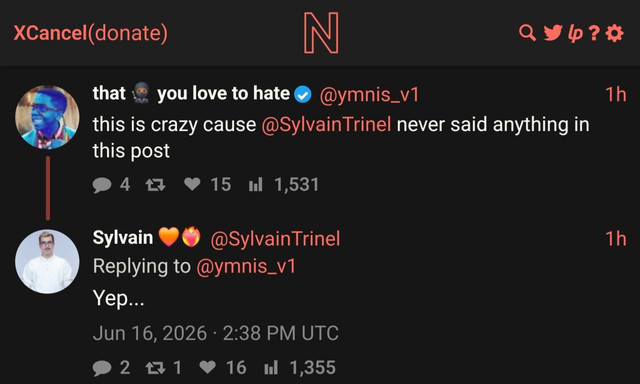
Task: Click reply bubble icon on Sylvain's reply
Action: pyautogui.click(x=102, y=368)
